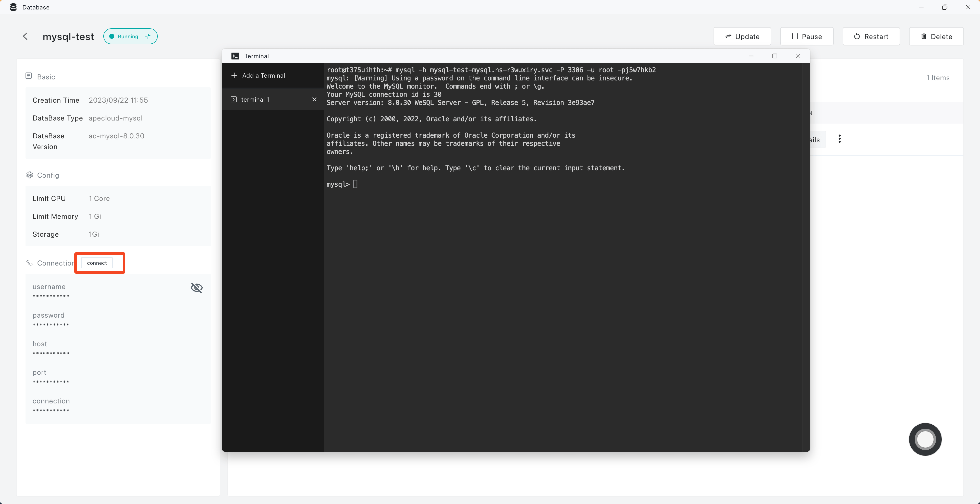Click the Basic section list icon
Image resolution: width=980 pixels, height=504 pixels.
point(29,76)
